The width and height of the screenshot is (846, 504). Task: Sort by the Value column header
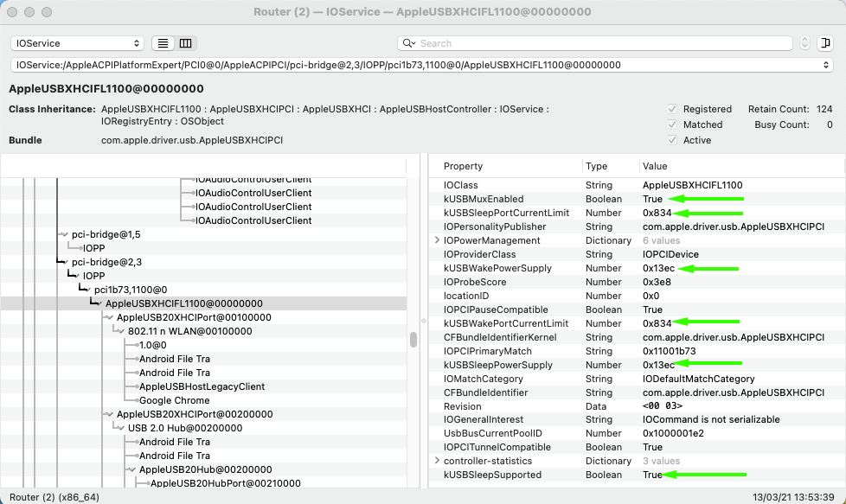(x=655, y=166)
